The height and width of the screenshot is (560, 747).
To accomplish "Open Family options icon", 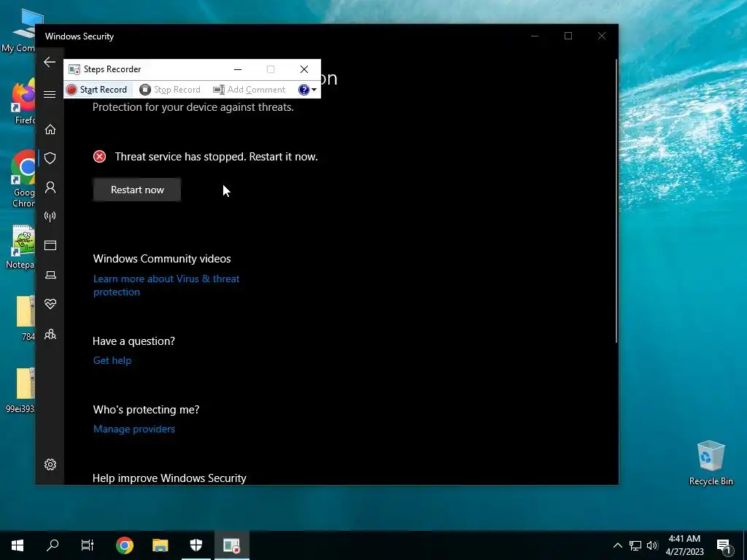I will 50,334.
